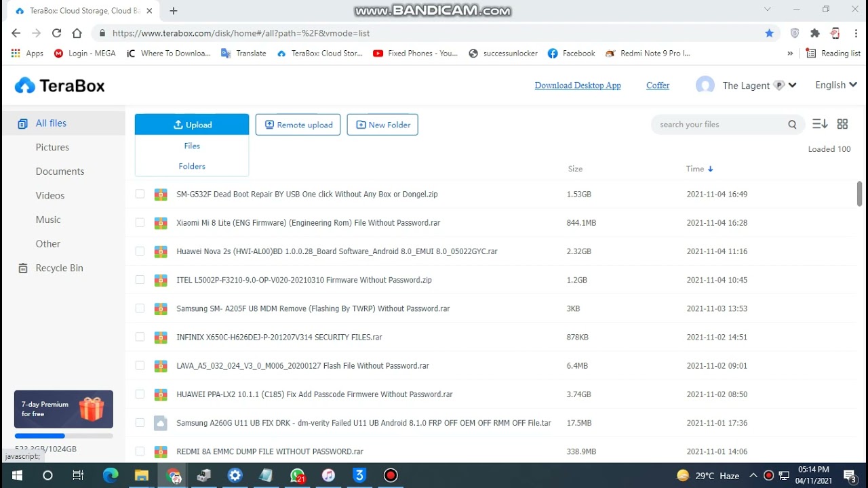Screen dimensions: 868x488
Task: Select checkbox for Huawei Nova 2s file
Action: coord(140,251)
